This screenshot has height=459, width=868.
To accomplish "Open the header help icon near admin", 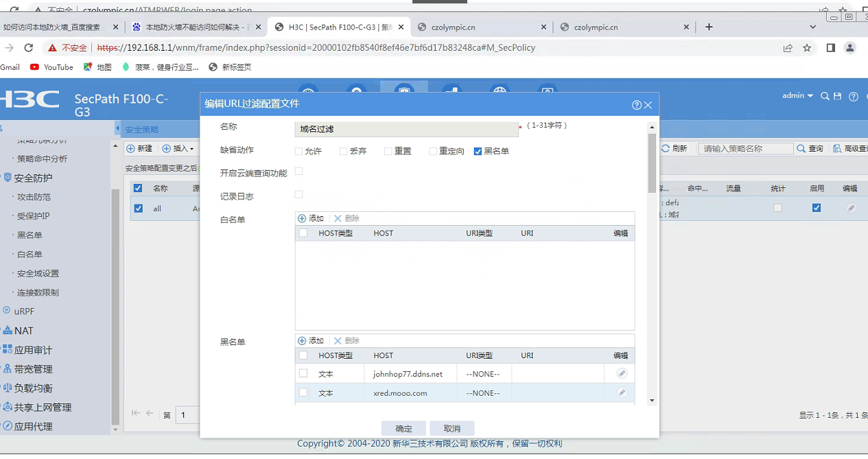I will (x=854, y=97).
